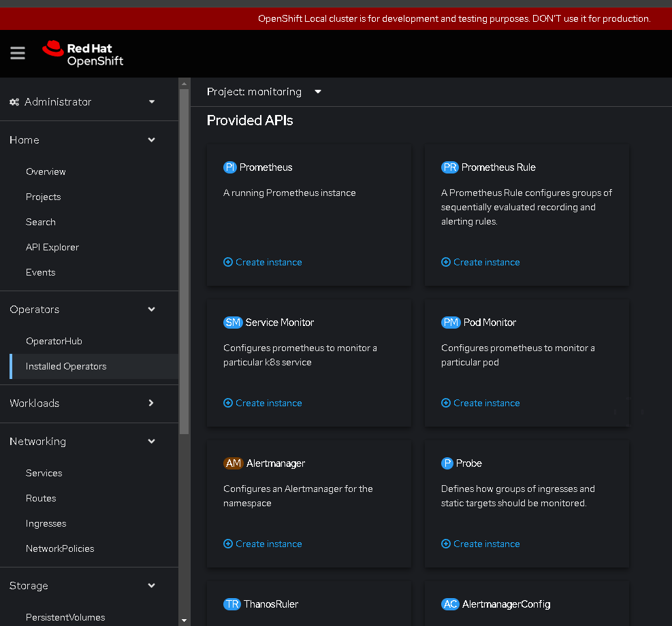Image resolution: width=672 pixels, height=626 pixels.
Task: Click the P badge for Probe
Action: pyautogui.click(x=447, y=463)
